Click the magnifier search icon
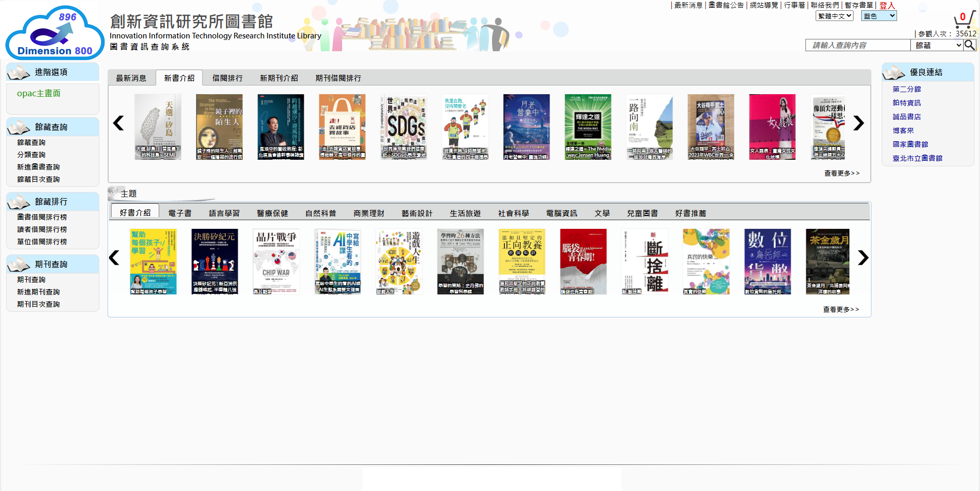 coord(969,45)
